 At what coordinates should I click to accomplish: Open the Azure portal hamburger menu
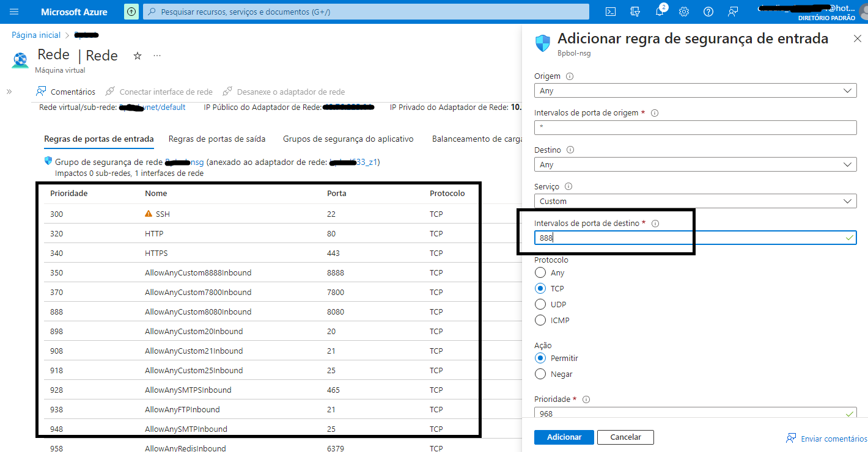tap(15, 12)
